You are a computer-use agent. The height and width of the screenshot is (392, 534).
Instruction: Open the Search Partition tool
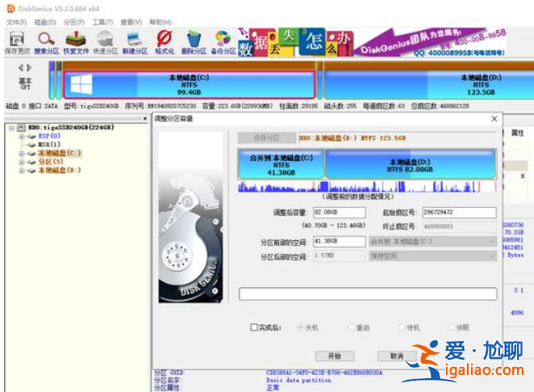click(47, 43)
